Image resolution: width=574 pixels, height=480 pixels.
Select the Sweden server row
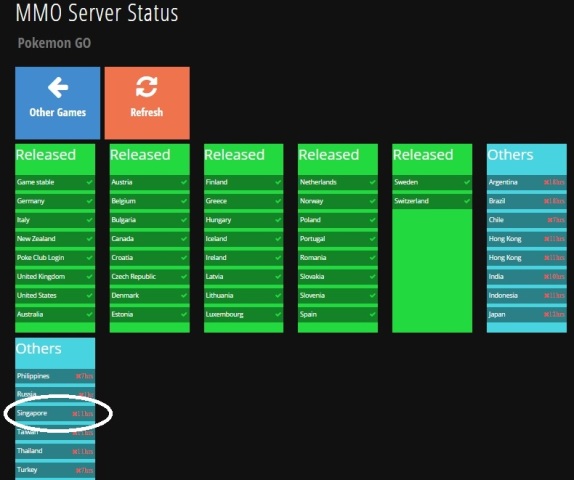click(432, 182)
